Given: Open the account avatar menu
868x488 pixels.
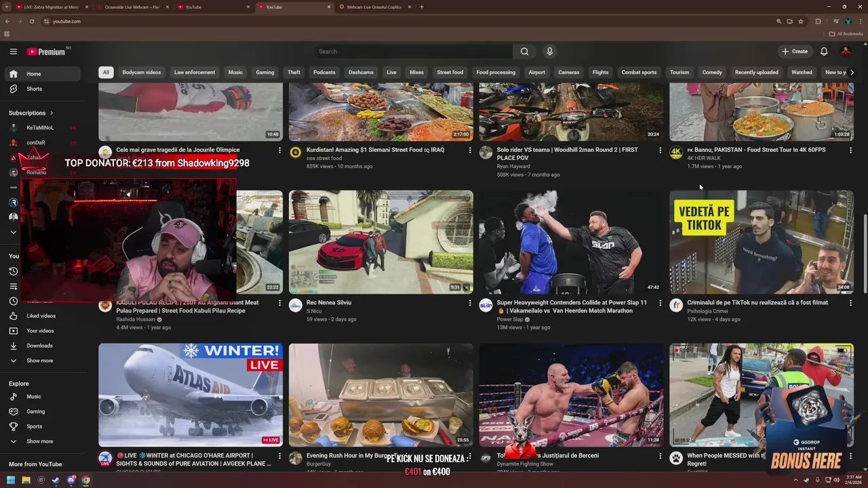Looking at the screenshot, I should (846, 52).
